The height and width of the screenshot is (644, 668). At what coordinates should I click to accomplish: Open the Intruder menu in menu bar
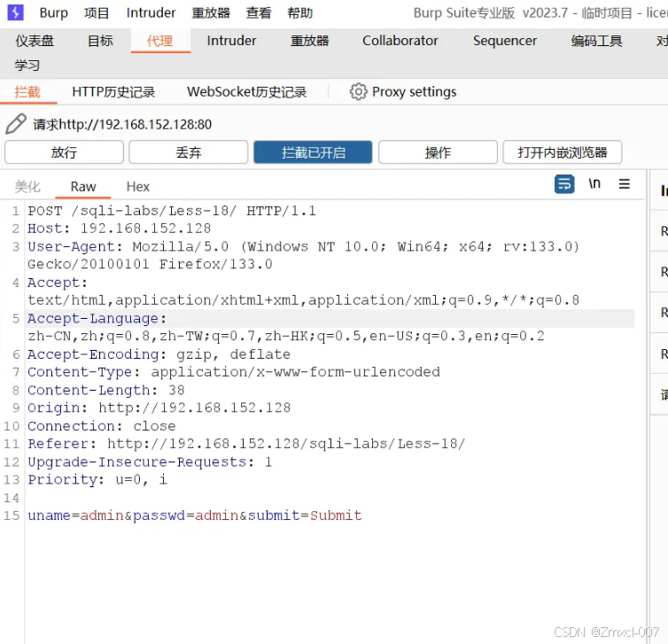[x=151, y=12]
